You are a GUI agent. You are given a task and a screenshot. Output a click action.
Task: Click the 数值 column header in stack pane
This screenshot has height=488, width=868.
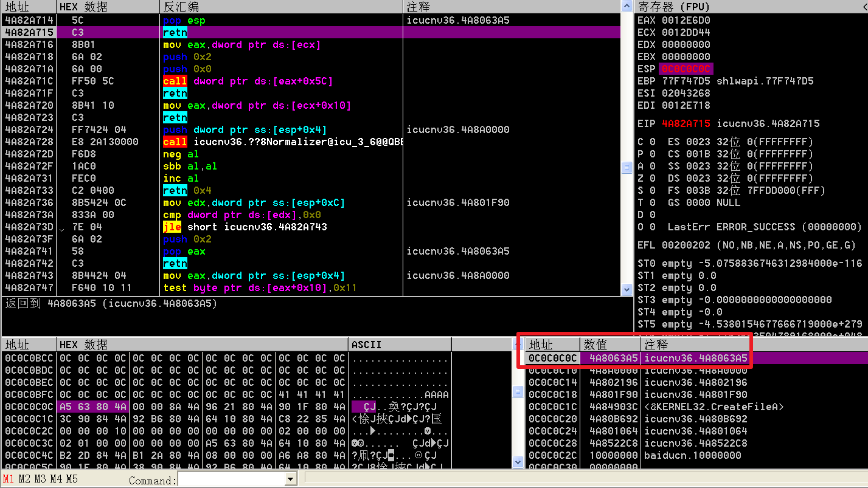pos(611,345)
